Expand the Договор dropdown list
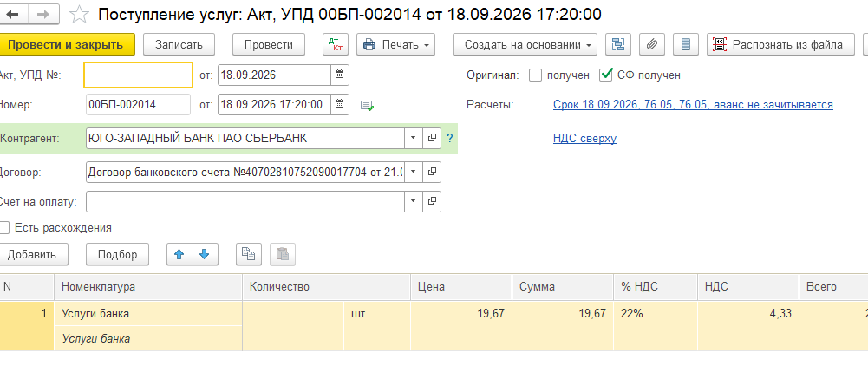This screenshot has height=392, width=868. [413, 173]
